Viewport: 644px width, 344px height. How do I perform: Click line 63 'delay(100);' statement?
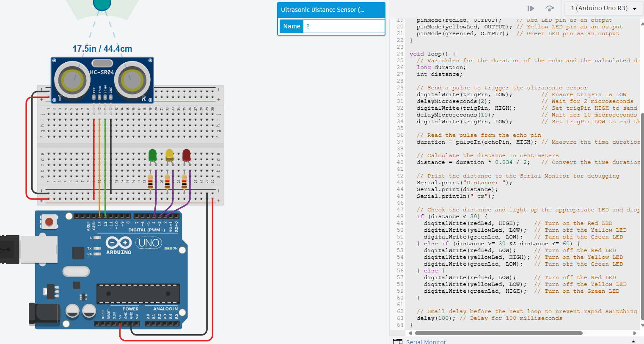coord(436,318)
